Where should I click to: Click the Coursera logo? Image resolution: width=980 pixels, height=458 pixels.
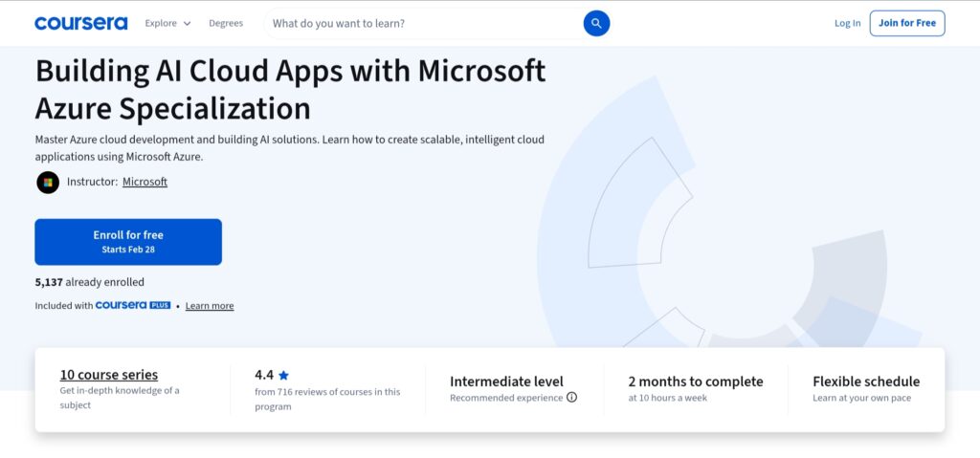81,23
